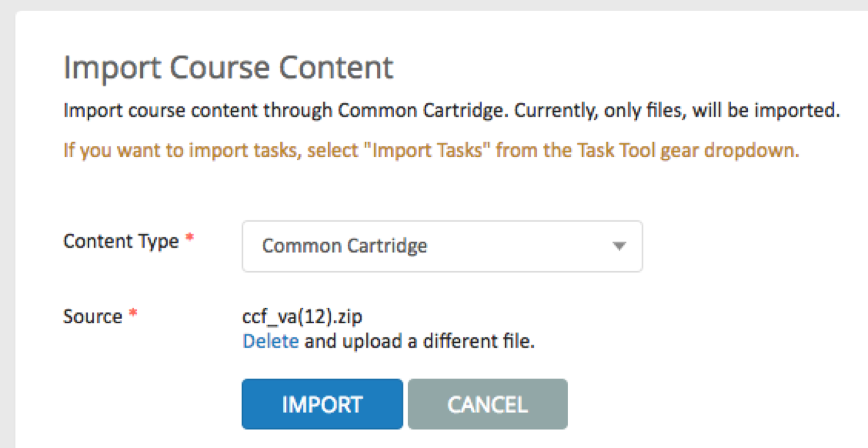868x448 pixels.
Task: Click the red asterisk beside Source
Action: point(133,313)
